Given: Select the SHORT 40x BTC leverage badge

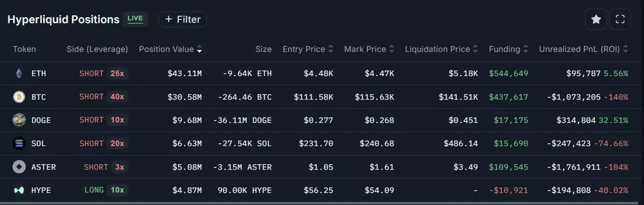Looking at the screenshot, I should (x=102, y=97).
